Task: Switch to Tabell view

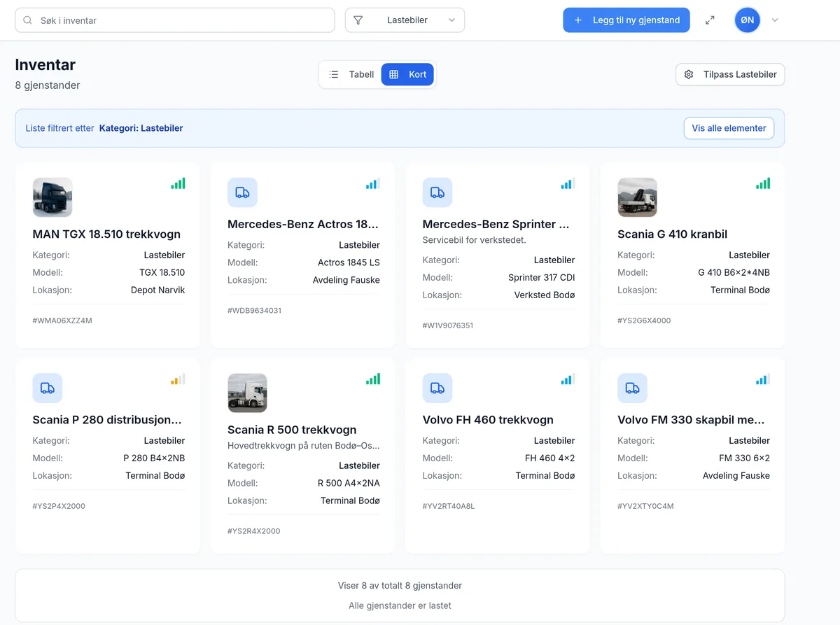Action: point(351,74)
